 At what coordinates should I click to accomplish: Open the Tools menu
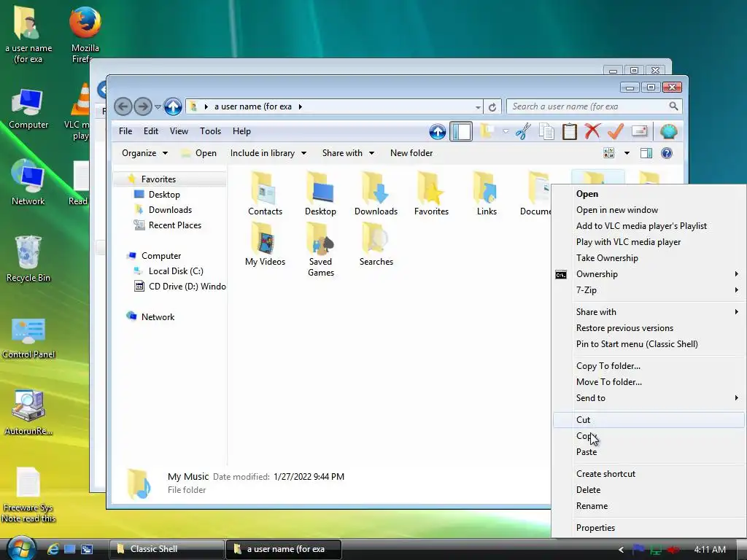tap(210, 131)
